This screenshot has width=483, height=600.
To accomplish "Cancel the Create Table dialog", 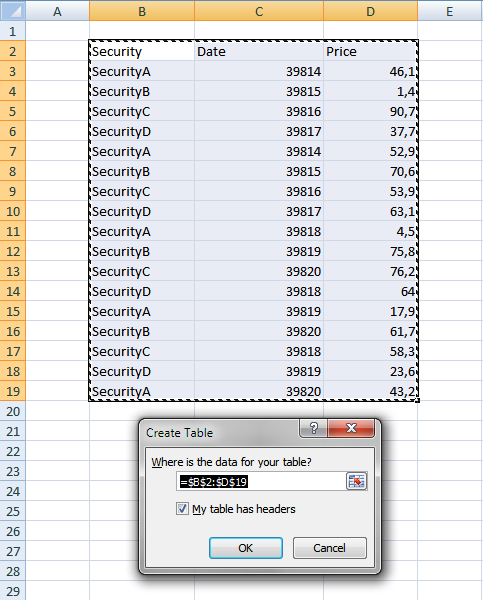I will pyautogui.click(x=330, y=548).
